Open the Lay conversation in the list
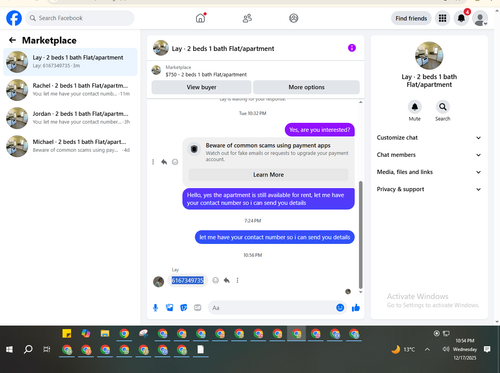This screenshot has width=500, height=373. pyautogui.click(x=70, y=62)
